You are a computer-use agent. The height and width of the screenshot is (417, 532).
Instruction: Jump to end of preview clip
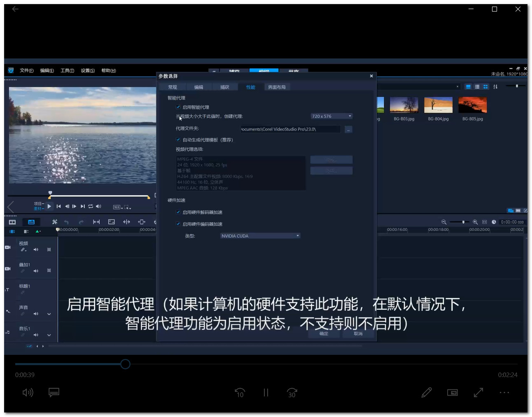coord(82,206)
